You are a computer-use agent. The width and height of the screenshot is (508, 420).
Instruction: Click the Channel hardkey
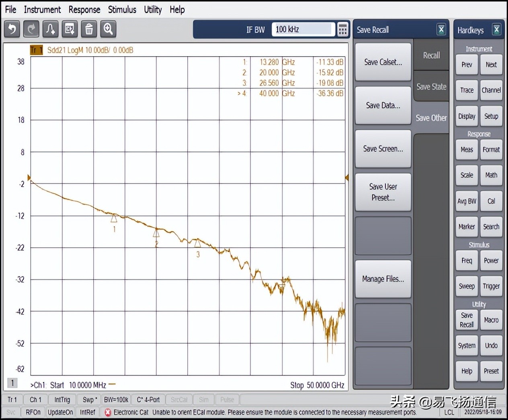pos(491,90)
